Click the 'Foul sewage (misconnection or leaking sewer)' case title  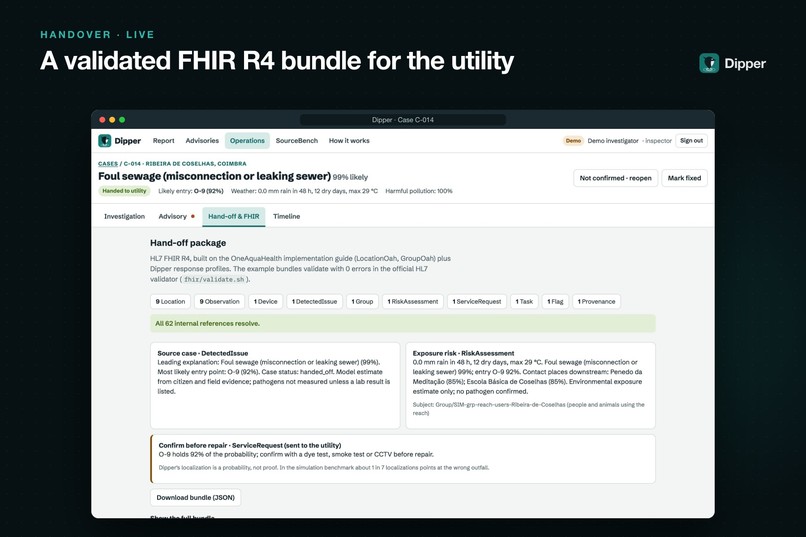[x=214, y=176]
